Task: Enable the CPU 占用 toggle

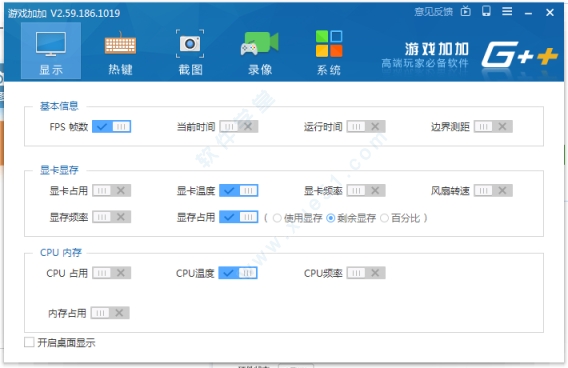Action: (x=112, y=273)
